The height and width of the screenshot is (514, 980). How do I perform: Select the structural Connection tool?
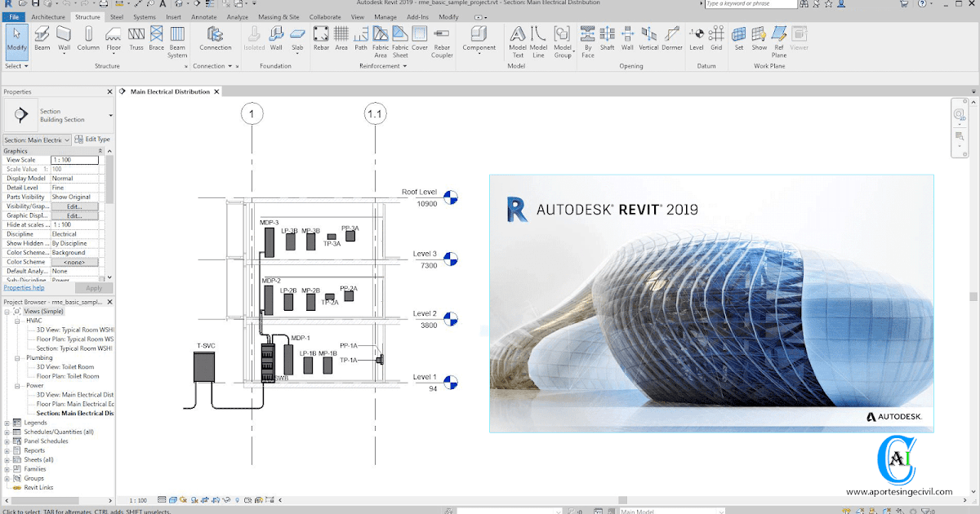coord(216,39)
